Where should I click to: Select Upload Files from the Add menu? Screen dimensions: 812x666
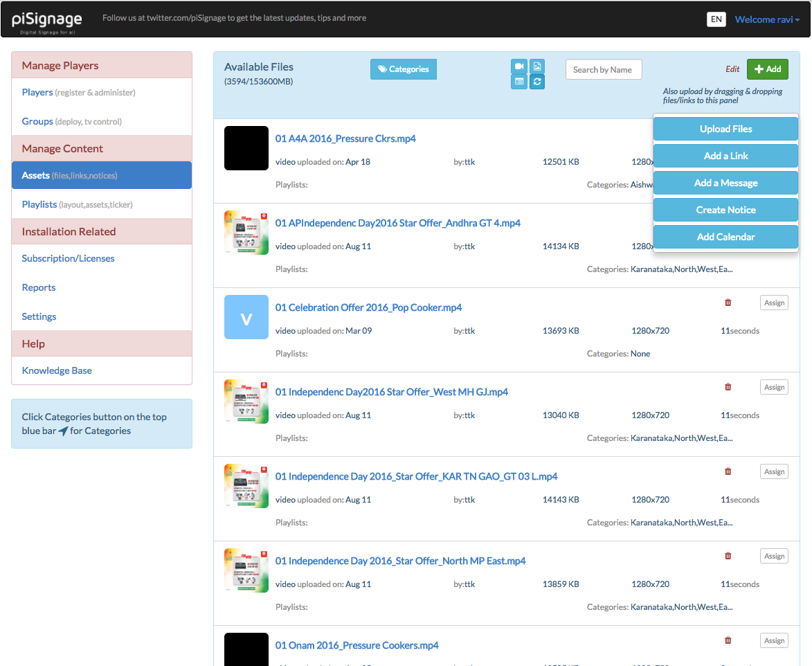(725, 129)
